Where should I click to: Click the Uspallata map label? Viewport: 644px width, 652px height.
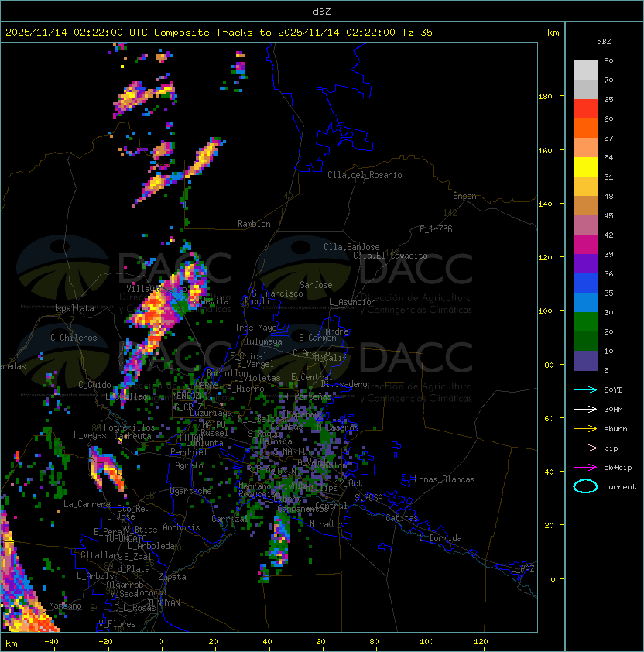(x=73, y=308)
